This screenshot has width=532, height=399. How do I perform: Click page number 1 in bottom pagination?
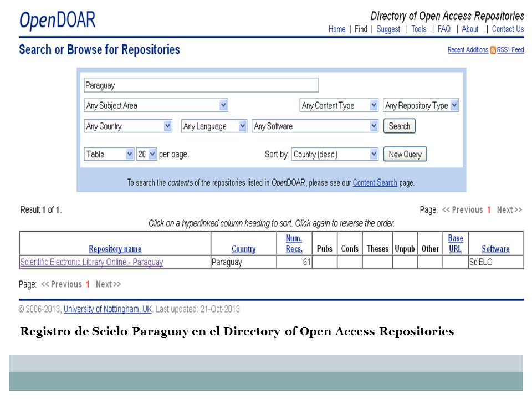point(88,284)
